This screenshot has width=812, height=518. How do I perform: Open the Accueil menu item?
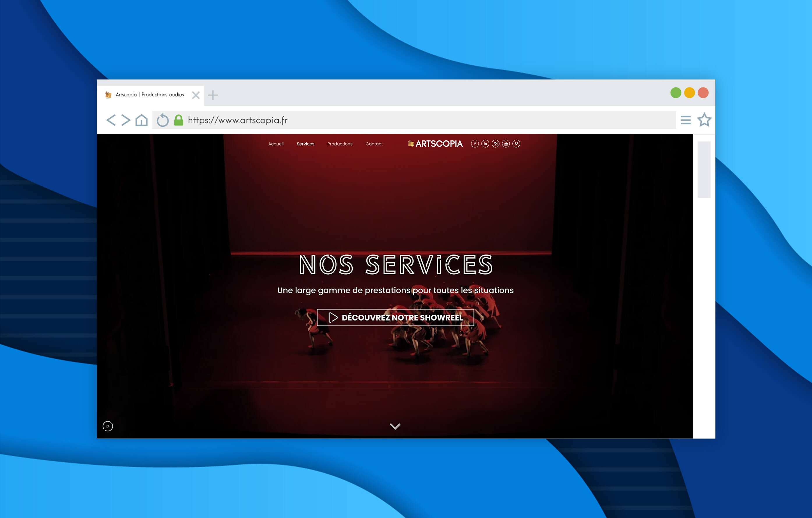(276, 144)
